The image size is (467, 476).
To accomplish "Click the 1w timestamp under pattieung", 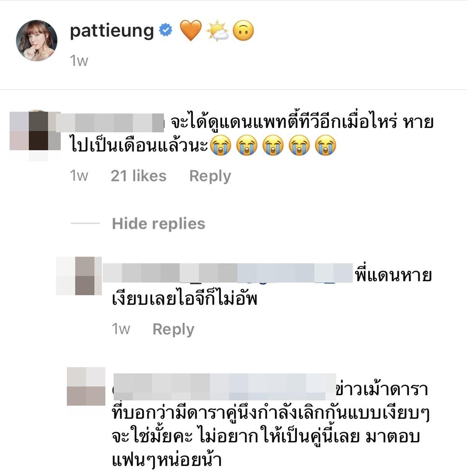I will (x=79, y=61).
